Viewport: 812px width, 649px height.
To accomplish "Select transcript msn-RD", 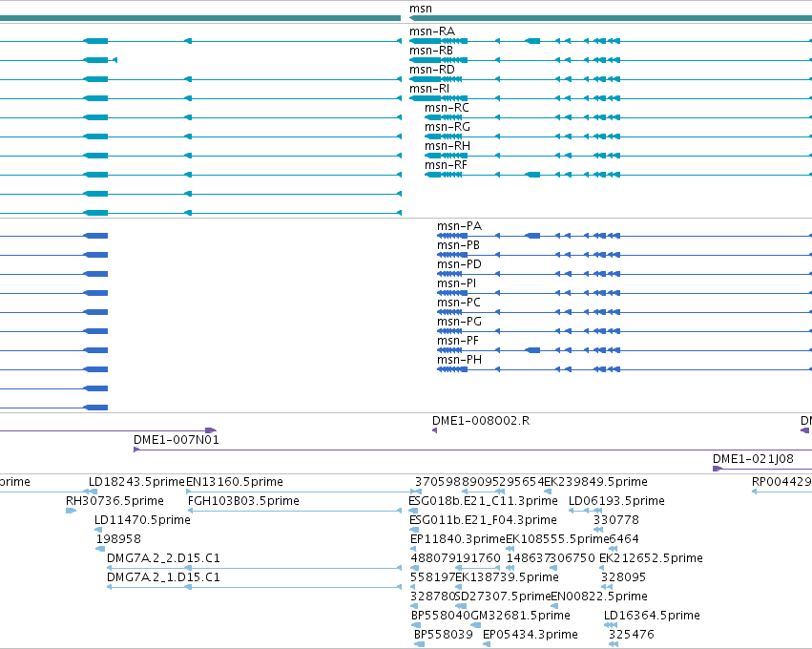I will pos(432,70).
